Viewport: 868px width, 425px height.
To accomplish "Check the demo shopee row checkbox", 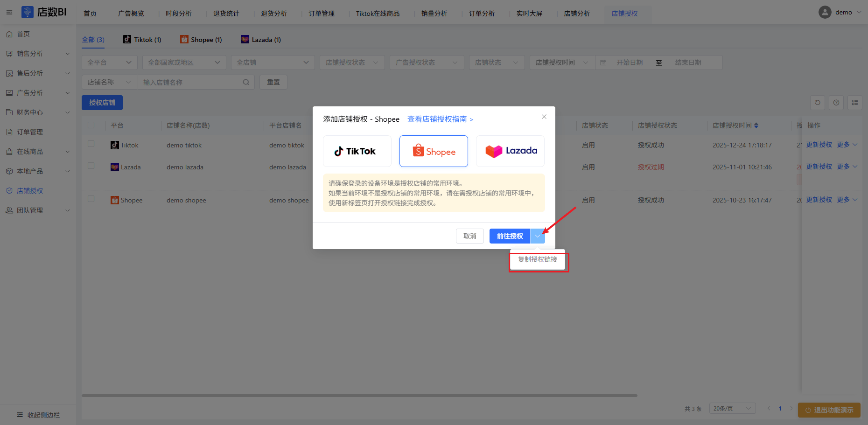I will (91, 199).
